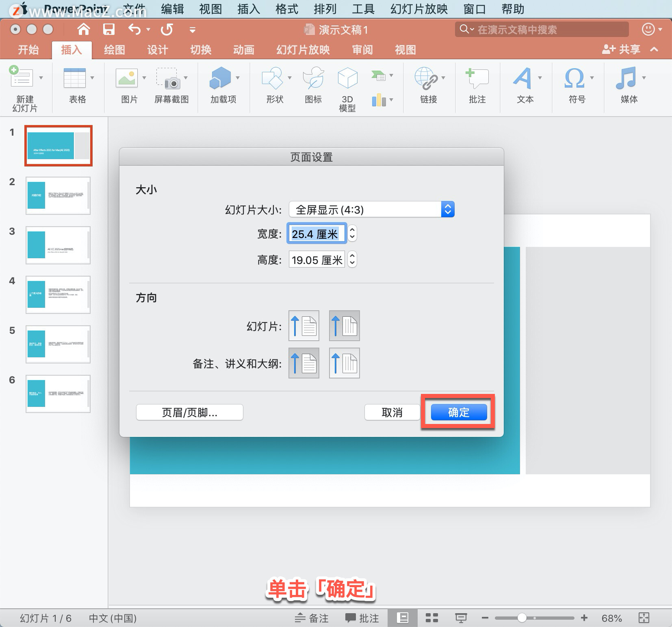The width and height of the screenshot is (672, 627).
Task: Select landscape orientation for 备注、讲义和大纲
Action: (x=345, y=363)
